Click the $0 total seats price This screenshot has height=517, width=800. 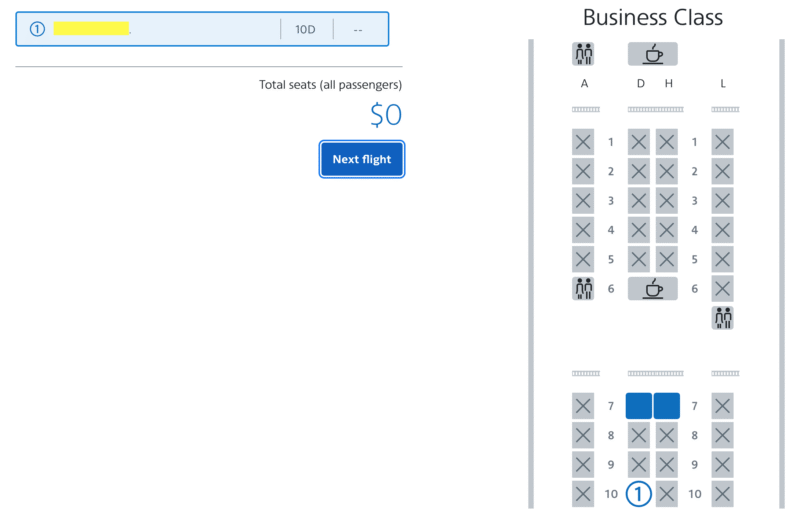click(x=386, y=115)
